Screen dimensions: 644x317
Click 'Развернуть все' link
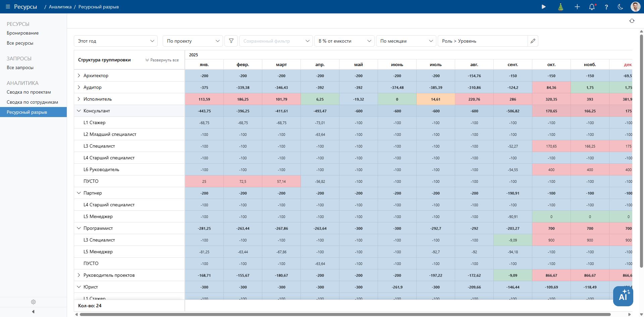point(162,60)
